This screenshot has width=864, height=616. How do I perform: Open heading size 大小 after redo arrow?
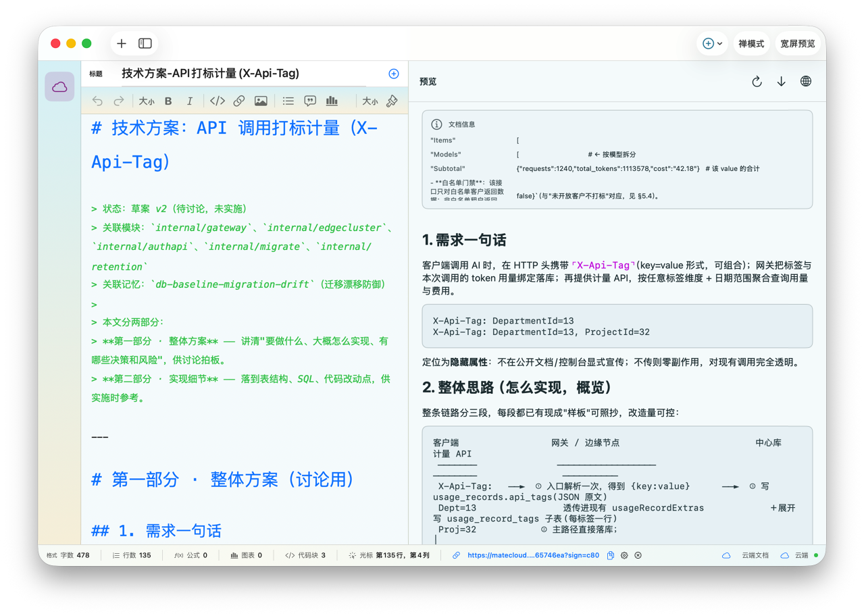tap(147, 101)
